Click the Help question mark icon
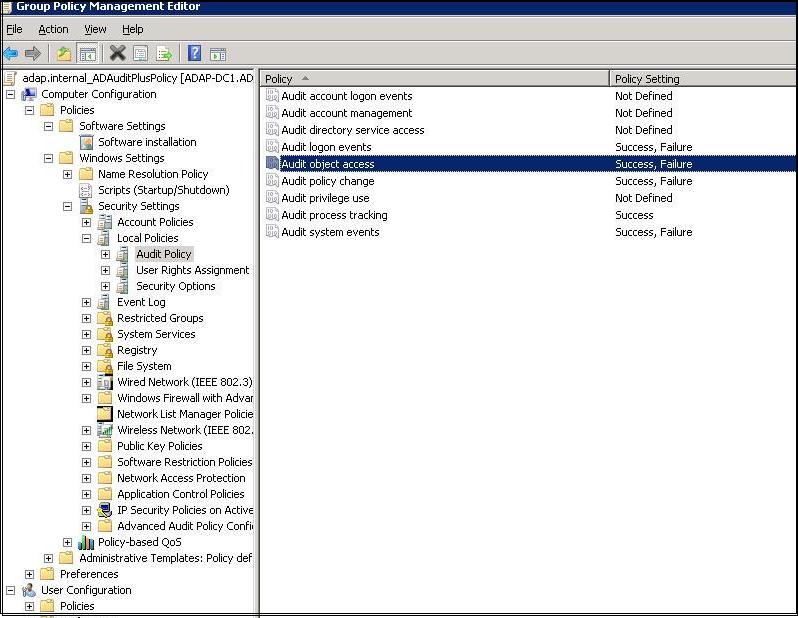 pyautogui.click(x=194, y=53)
